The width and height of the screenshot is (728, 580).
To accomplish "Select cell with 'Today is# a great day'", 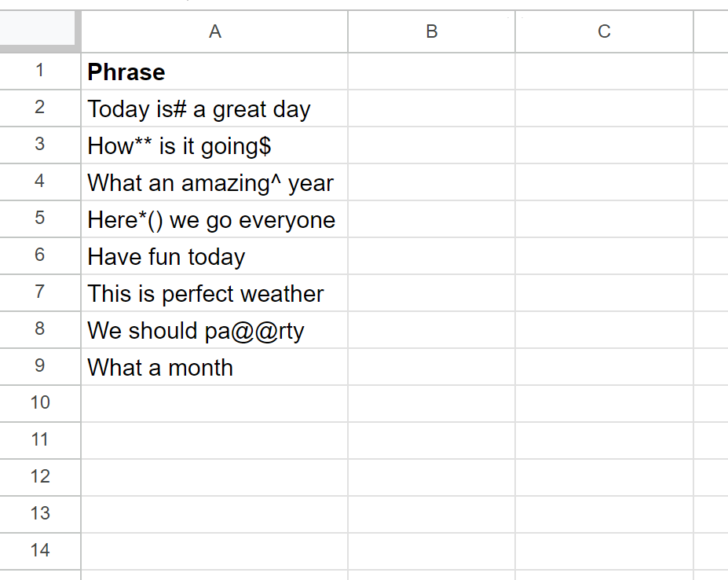I will tap(214, 108).
